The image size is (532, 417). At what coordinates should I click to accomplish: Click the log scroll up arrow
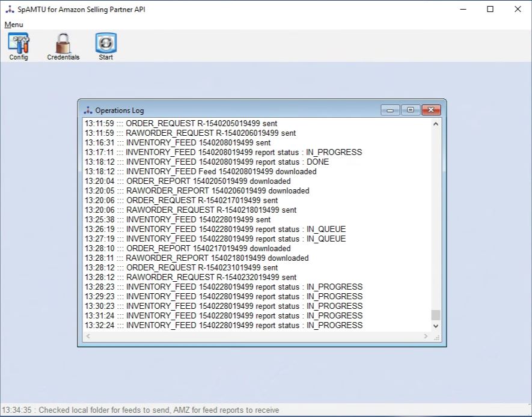[436, 124]
